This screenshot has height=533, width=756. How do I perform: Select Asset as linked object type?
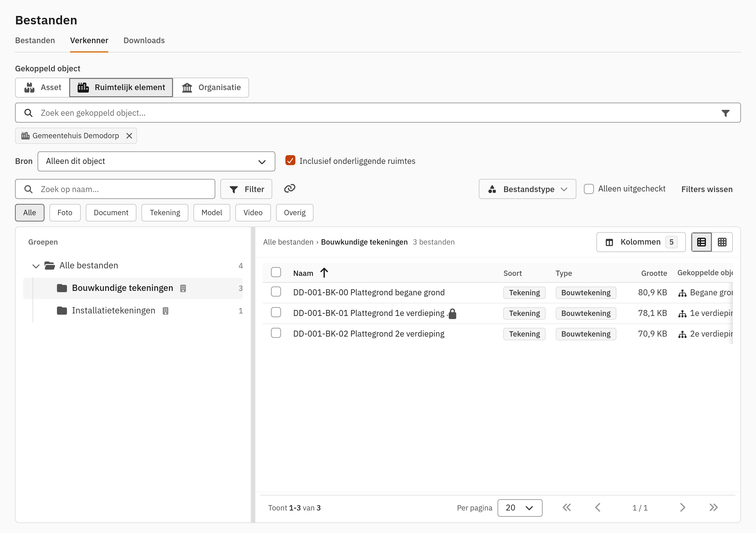[x=43, y=88]
